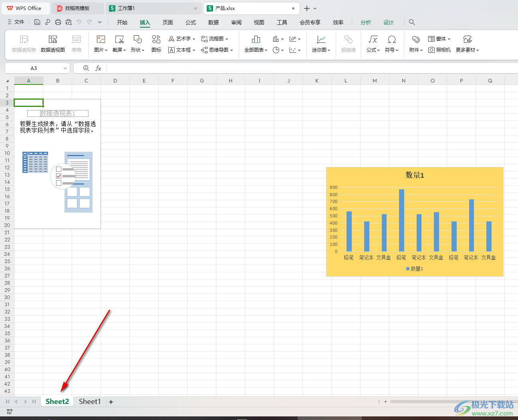Image resolution: width=518 pixels, height=420 pixels.
Task: Switch to the 找稻壳模板 tab
Action: pos(77,8)
